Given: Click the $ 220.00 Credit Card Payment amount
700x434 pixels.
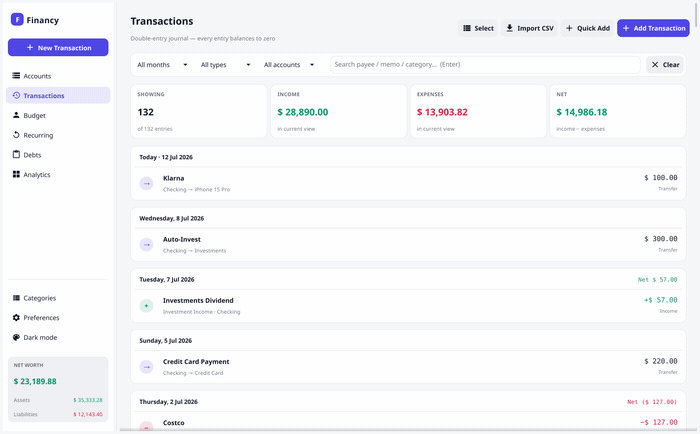Looking at the screenshot, I should [661, 361].
